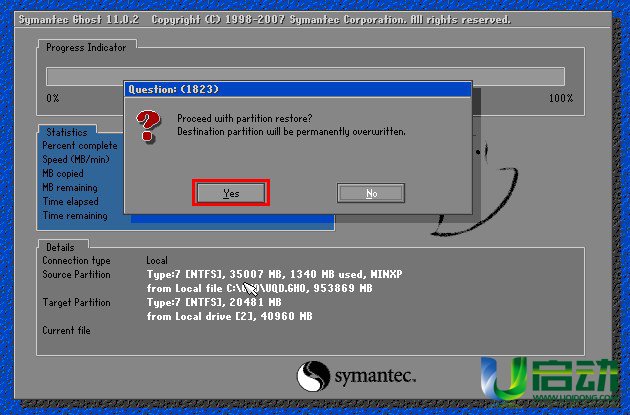This screenshot has height=415, width=630.
Task: Click 'Destination partition will be permanently overwritten' text
Action: click(291, 132)
